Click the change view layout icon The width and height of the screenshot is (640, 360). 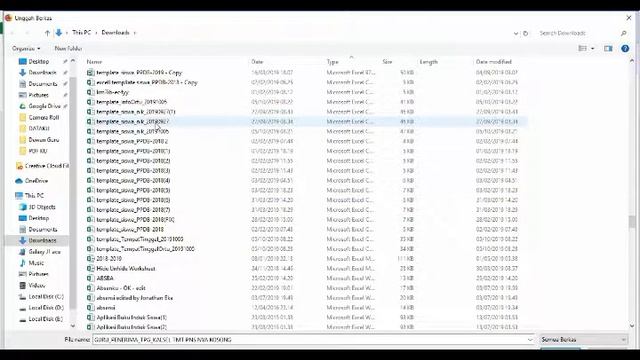582,49
